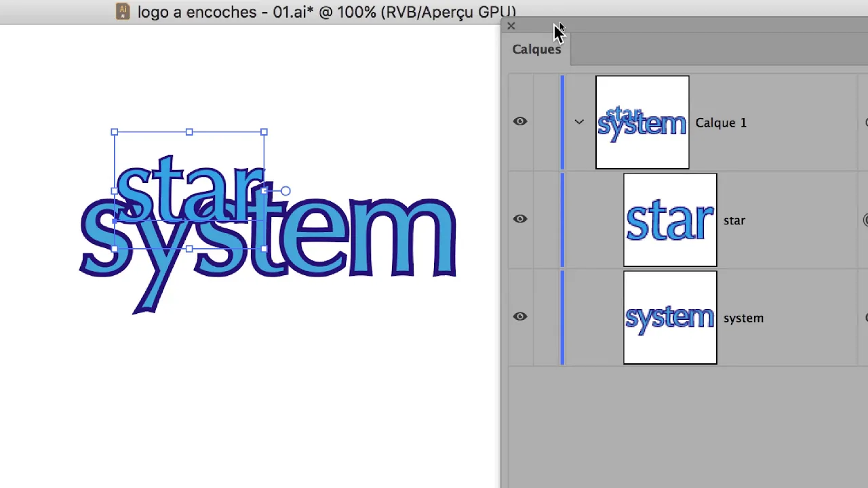Hide the Calque 1 layer
The width and height of the screenshot is (868, 488).
(x=520, y=122)
